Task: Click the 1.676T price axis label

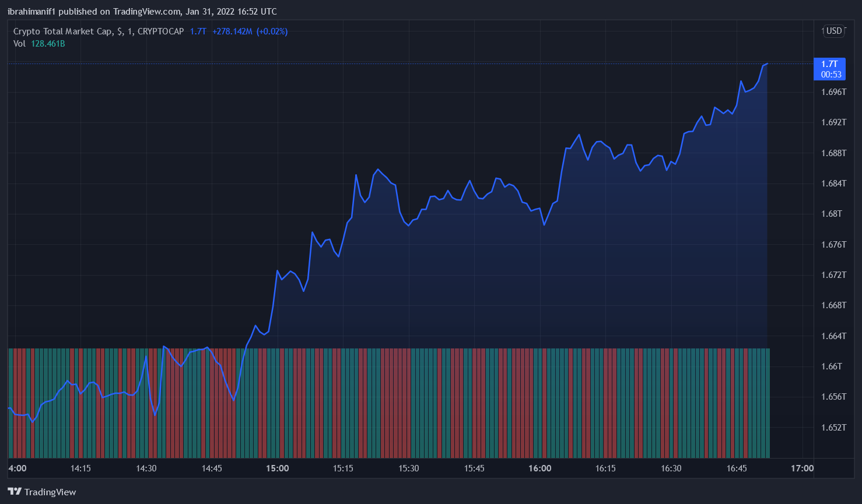Action: coord(833,245)
